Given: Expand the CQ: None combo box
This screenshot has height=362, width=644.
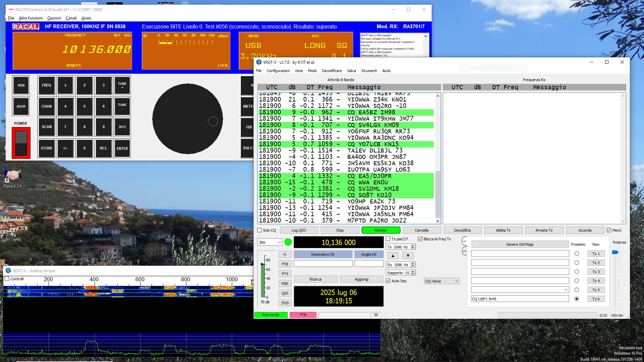Looking at the screenshot, I should (x=441, y=281).
